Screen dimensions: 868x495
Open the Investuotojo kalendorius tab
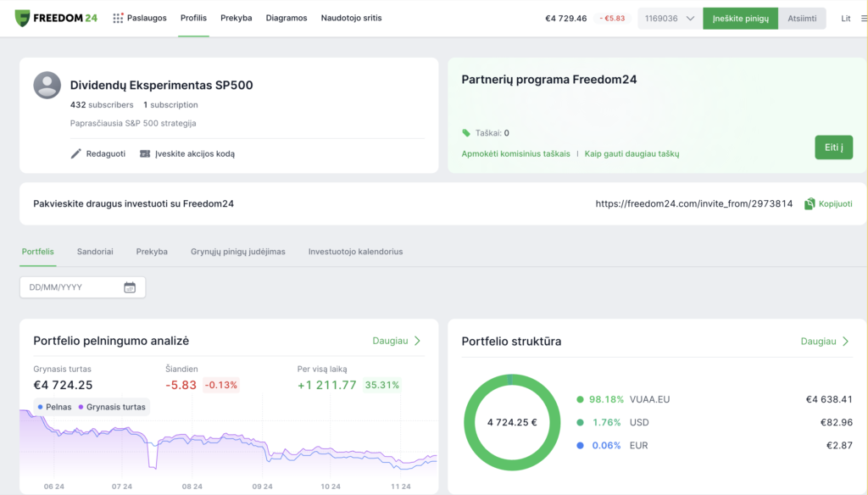click(x=355, y=252)
